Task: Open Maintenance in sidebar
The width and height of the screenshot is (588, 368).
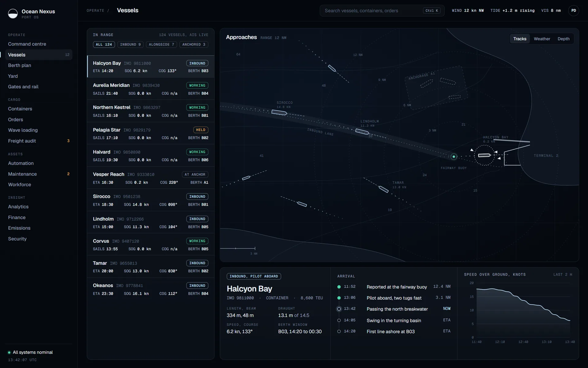Action: click(39, 174)
